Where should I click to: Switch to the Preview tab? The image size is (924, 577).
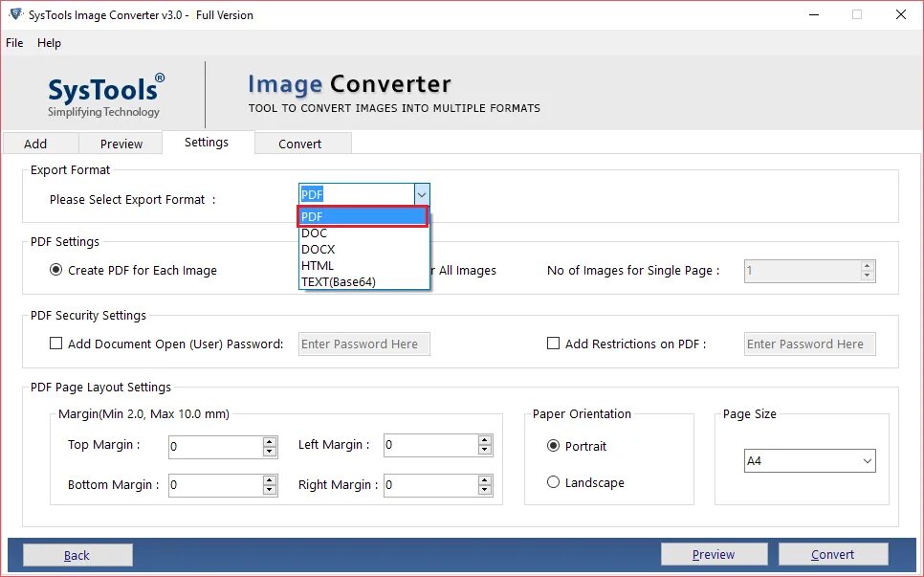[x=121, y=144]
